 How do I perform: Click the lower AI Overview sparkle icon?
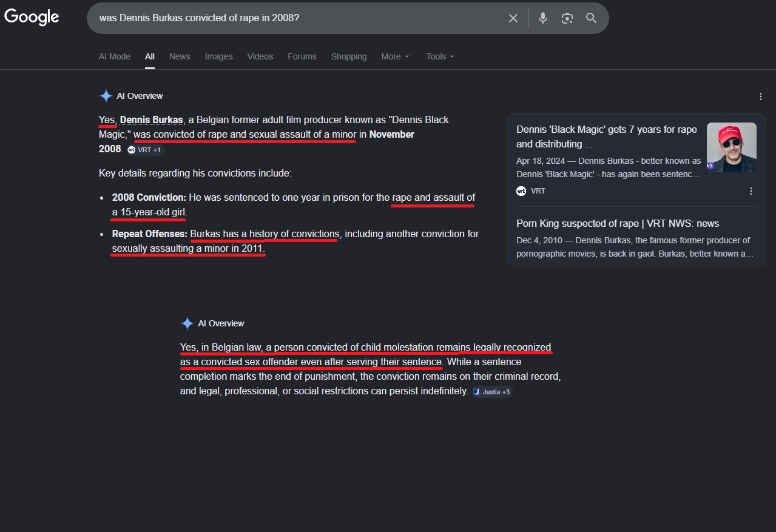click(187, 323)
